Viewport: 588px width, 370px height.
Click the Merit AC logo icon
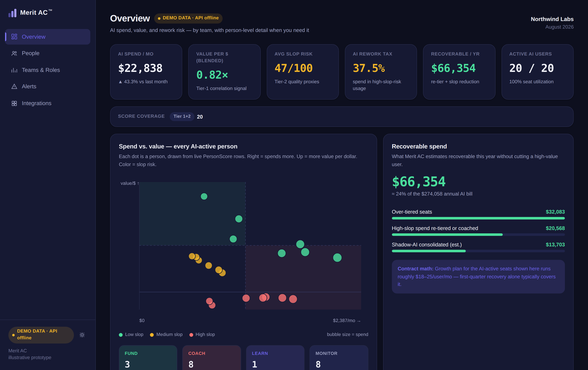[12, 13]
